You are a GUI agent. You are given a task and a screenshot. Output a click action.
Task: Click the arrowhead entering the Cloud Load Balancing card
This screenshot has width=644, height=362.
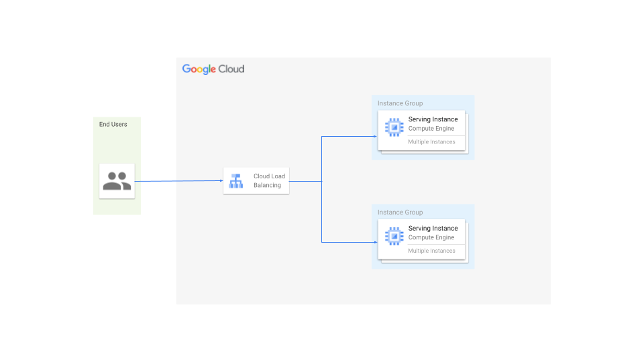[220, 181]
